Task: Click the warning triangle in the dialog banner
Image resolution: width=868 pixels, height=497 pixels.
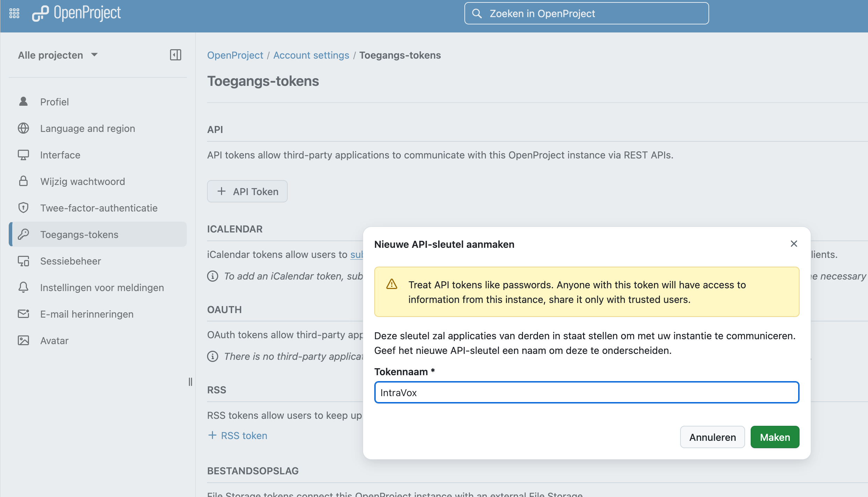Action: pyautogui.click(x=392, y=284)
